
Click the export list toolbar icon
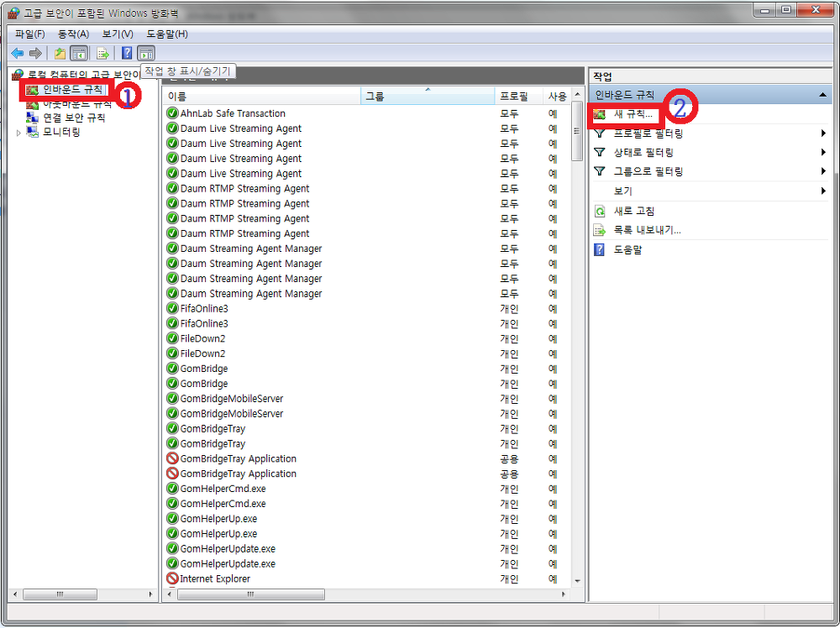click(102, 53)
